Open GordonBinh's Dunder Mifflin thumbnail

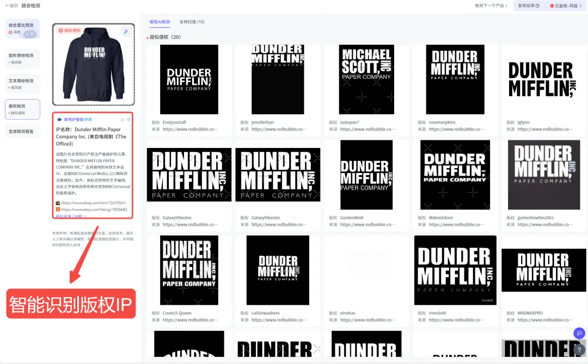coord(366,175)
